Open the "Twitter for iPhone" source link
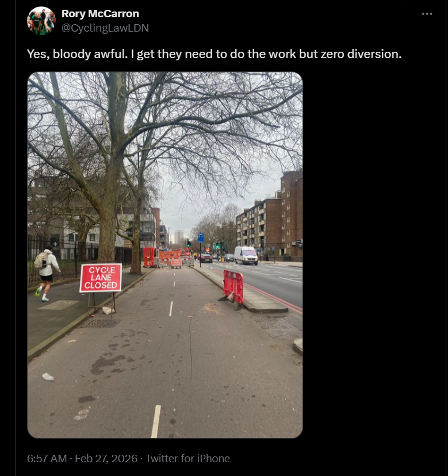This screenshot has width=448, height=476. pos(187,458)
